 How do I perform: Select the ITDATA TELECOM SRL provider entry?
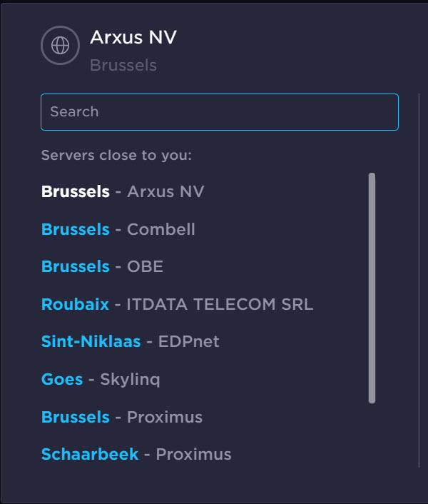pyautogui.click(x=220, y=305)
